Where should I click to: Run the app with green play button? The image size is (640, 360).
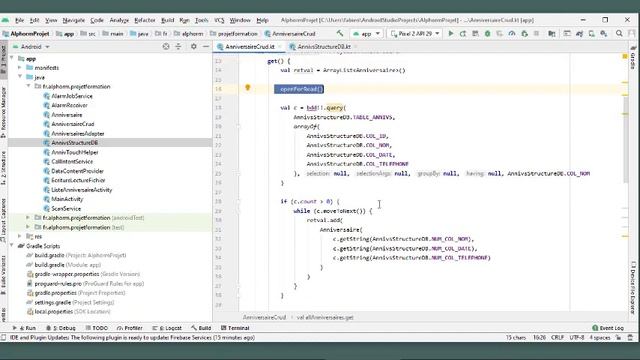click(x=451, y=33)
